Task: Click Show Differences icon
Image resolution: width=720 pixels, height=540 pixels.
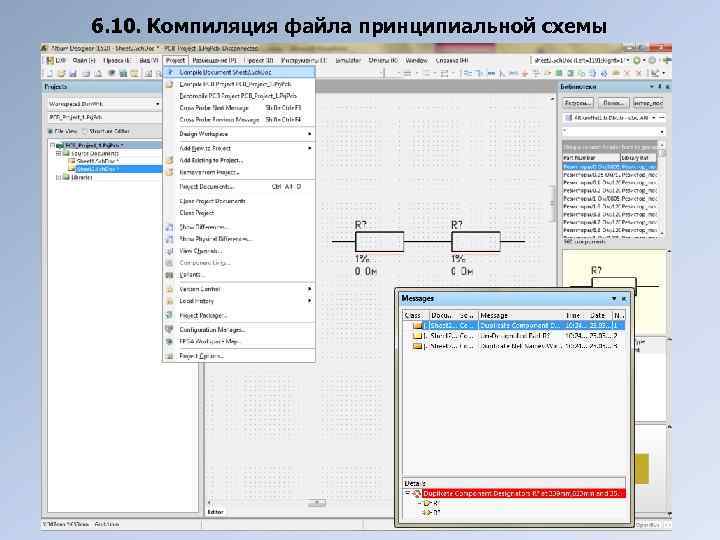Action: click(x=170, y=227)
